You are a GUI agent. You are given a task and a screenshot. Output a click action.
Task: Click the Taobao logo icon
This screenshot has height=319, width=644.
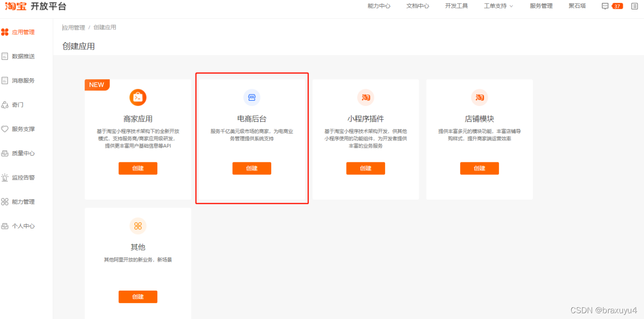click(x=16, y=6)
